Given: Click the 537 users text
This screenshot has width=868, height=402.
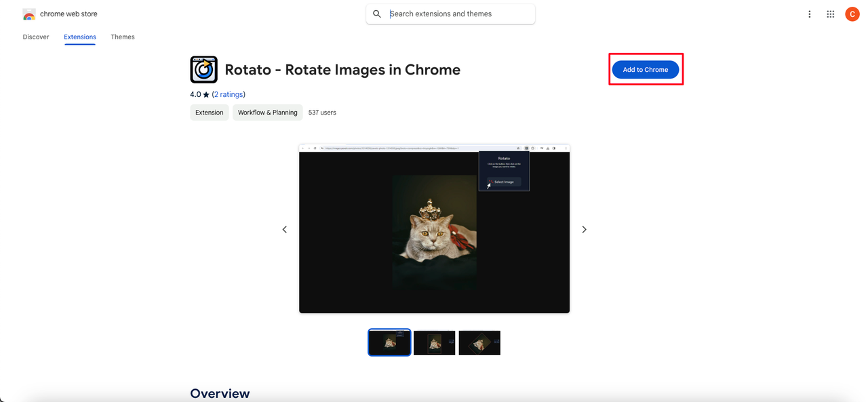Looking at the screenshot, I should coord(322,113).
